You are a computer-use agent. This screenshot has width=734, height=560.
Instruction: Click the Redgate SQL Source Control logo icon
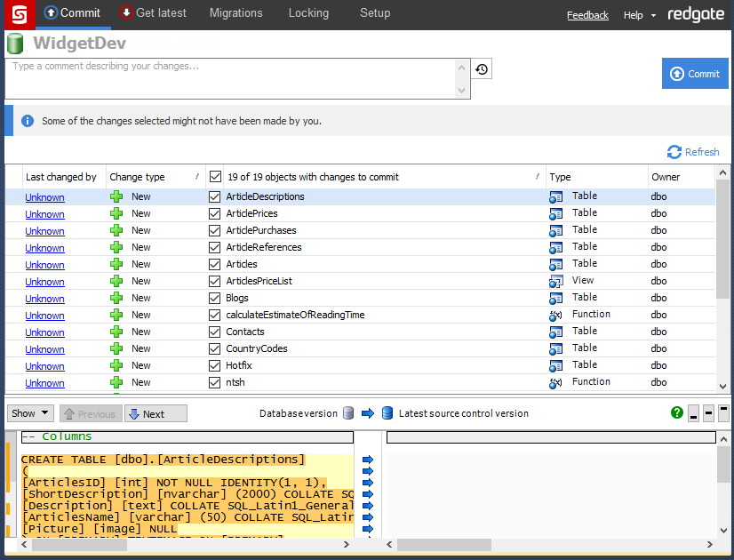pos(19,14)
